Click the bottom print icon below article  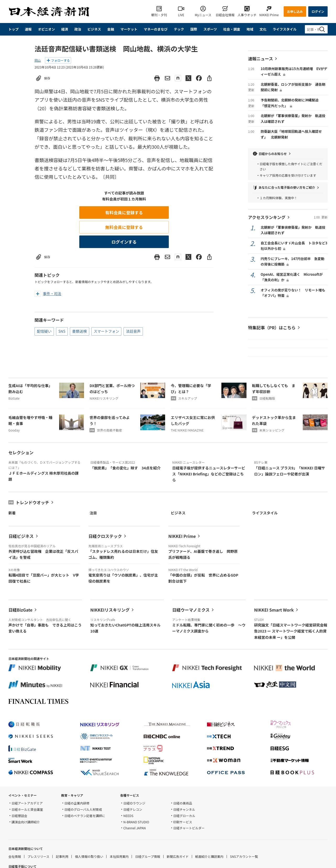(157, 257)
